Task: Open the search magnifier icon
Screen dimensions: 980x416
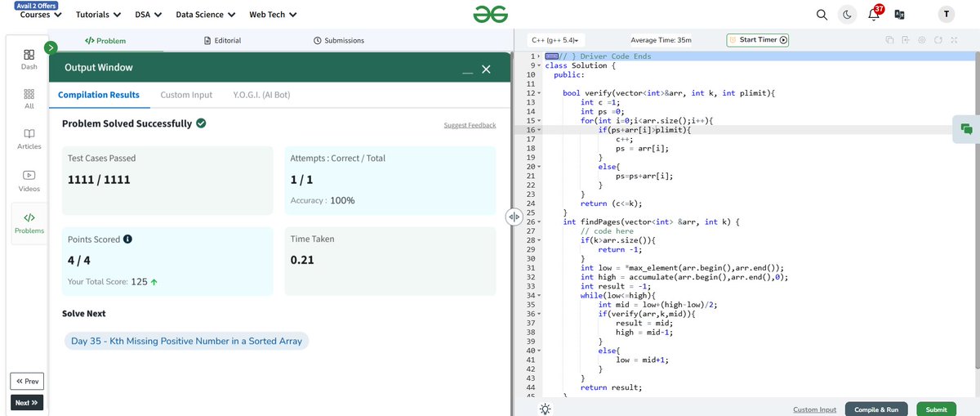Action: pyautogui.click(x=822, y=15)
